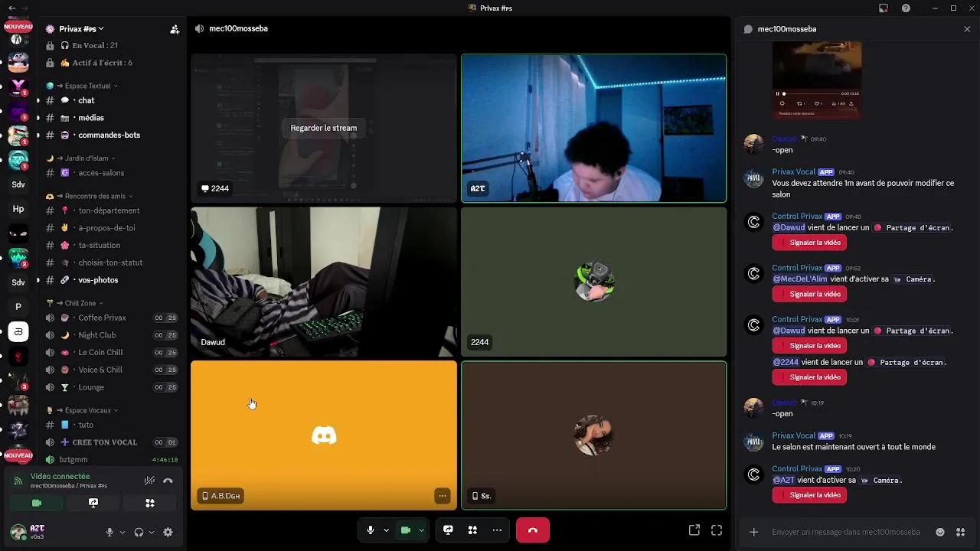Open A2T user avatar in bottom panel
Viewport: 980px width, 551px height.
(18, 532)
